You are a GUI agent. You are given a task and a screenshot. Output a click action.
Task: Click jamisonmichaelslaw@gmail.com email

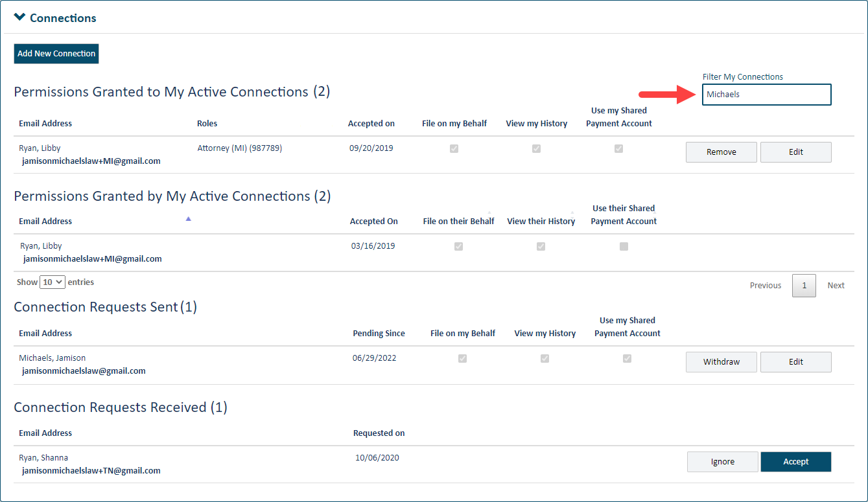[x=84, y=371]
